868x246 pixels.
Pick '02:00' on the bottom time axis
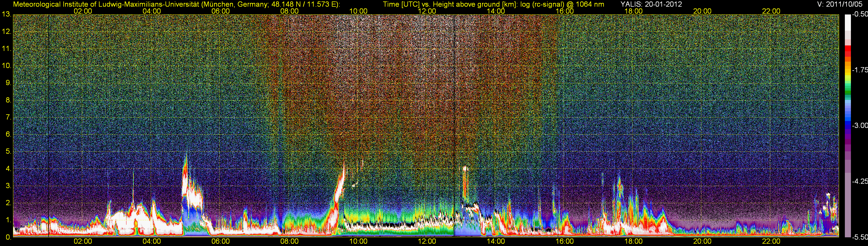tap(83, 241)
